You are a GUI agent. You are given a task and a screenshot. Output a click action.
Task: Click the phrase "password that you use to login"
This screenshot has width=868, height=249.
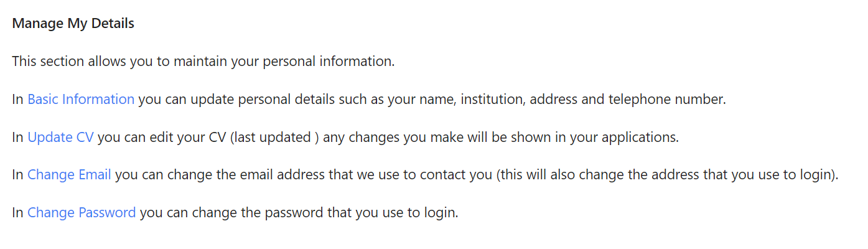[x=362, y=213]
